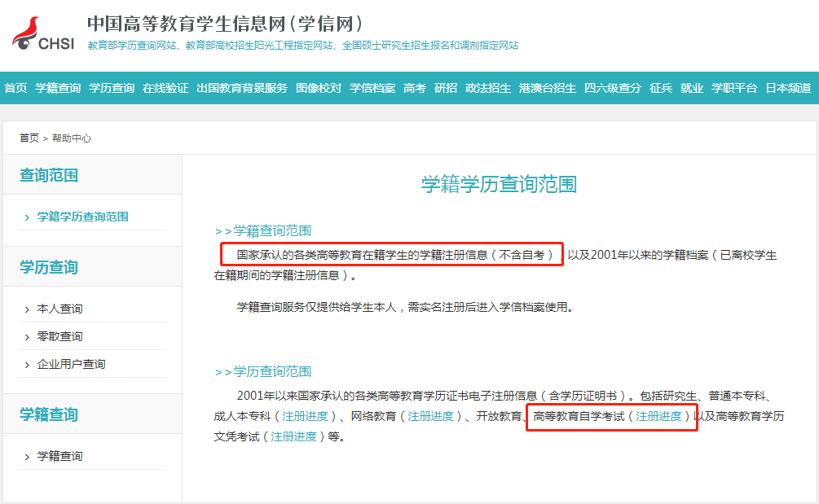The width and height of the screenshot is (819, 504).
Task: Open the 学信档案 navigation item
Action: click(x=372, y=88)
